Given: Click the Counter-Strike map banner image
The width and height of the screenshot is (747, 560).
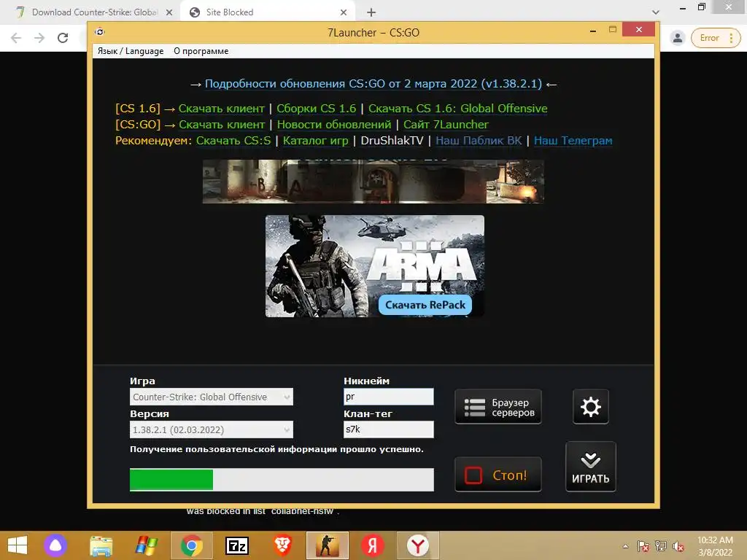Looking at the screenshot, I should pos(373,182).
